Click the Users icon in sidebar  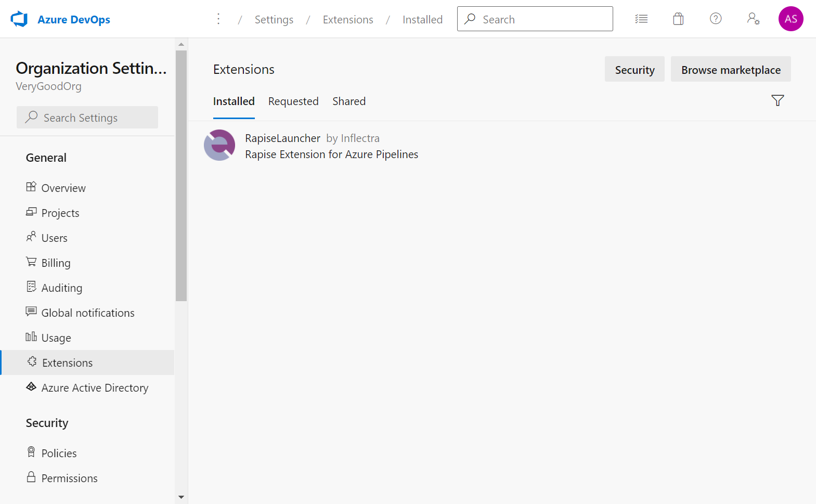pos(31,237)
